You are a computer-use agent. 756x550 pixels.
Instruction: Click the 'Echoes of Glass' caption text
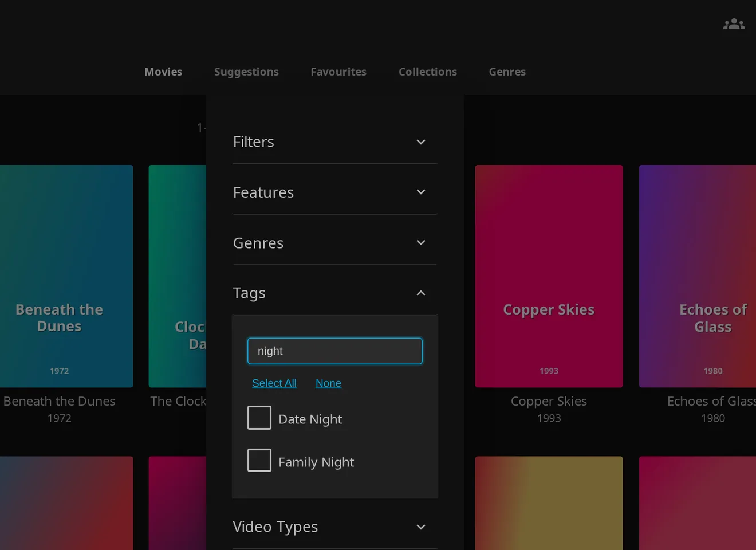pyautogui.click(x=712, y=401)
